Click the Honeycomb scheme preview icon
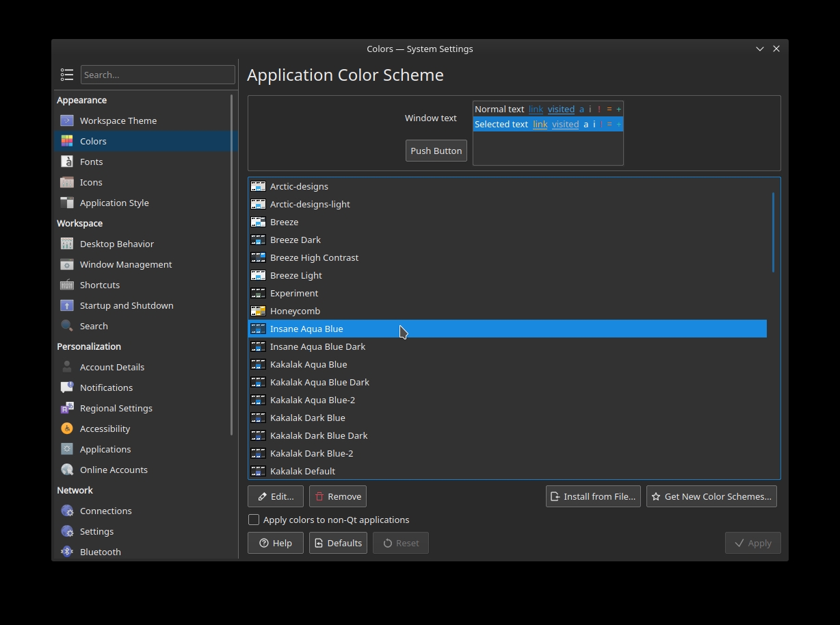 point(258,311)
